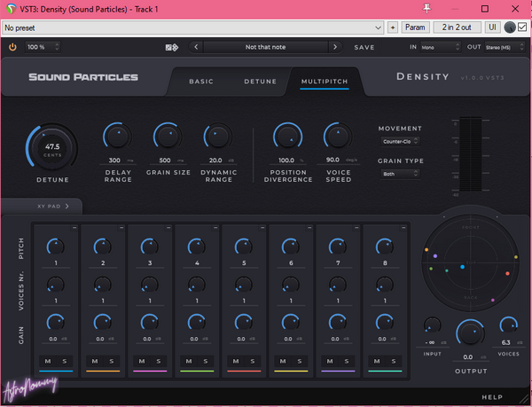Solo channel 4
Screen dimensions: 532x407
[x=206, y=361]
